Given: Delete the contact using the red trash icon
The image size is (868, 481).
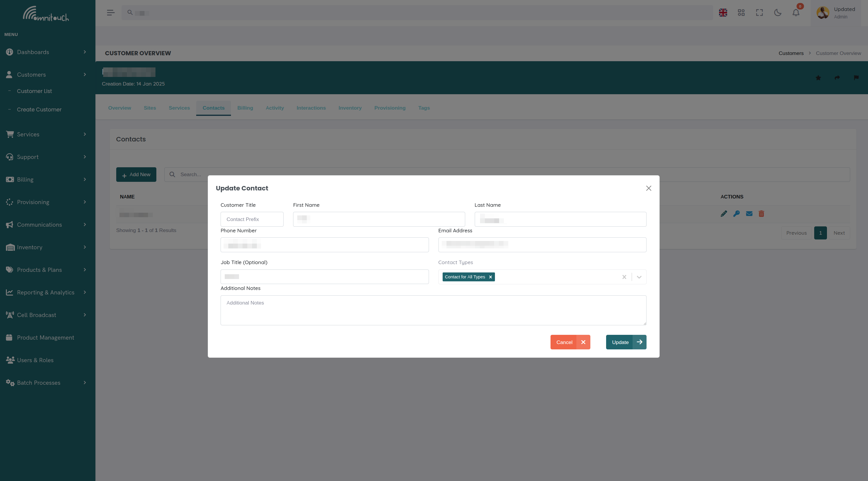Looking at the screenshot, I should [x=762, y=214].
